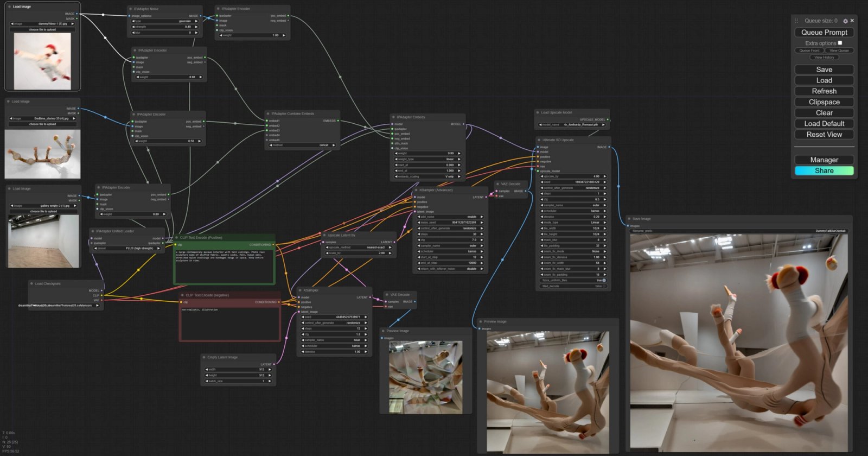Click the width 512 field in Empty Latent Image

point(238,369)
